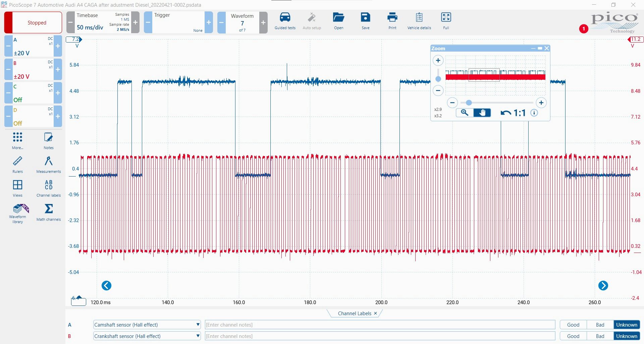Screen dimensions: 644x344
Task: Go to next waveform with right arrow
Action: point(603,285)
